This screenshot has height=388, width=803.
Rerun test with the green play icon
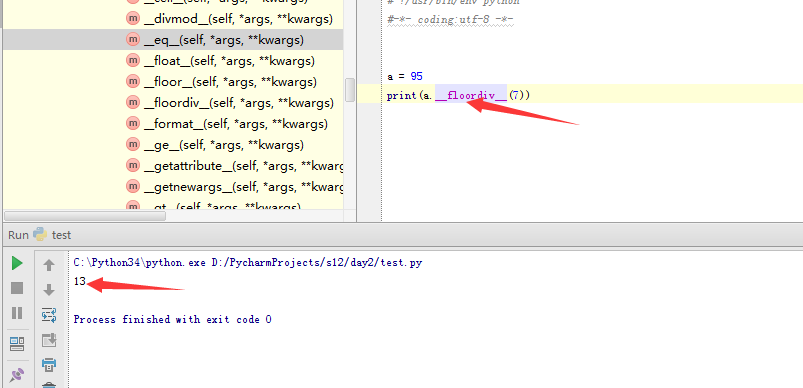(x=17, y=264)
